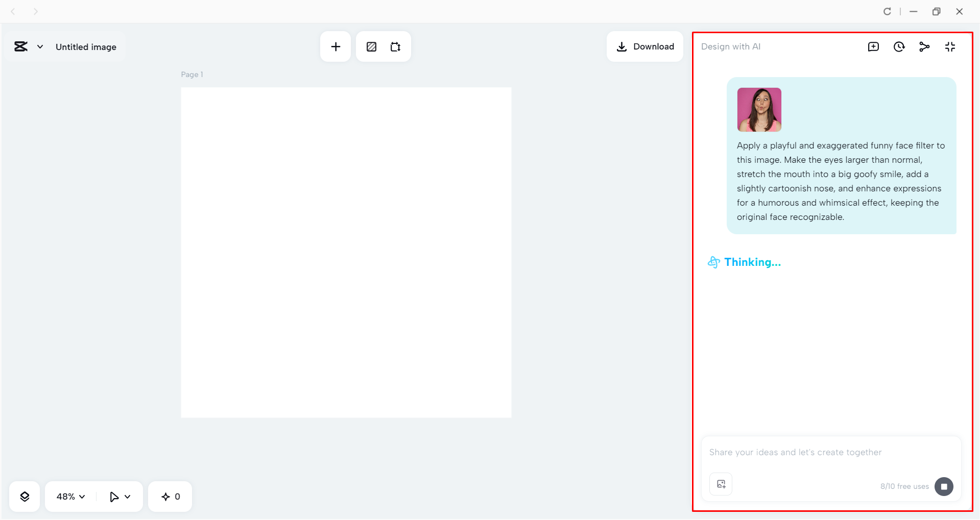Check your AI credits counter showing 0
Screen dimensions: 980x520
[x=170, y=496]
